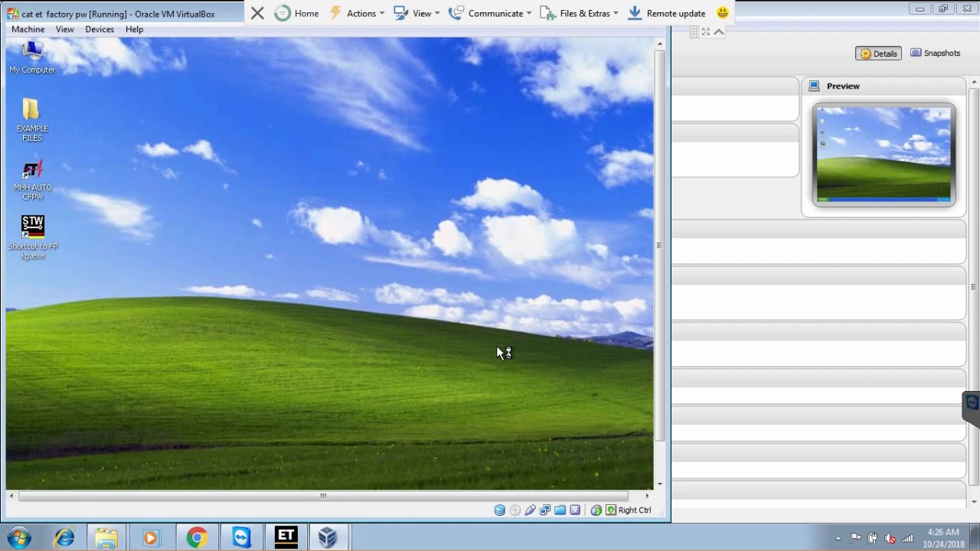This screenshot has height=551, width=980.
Task: Click scroll-right arrow of the VM window
Action: [x=647, y=496]
